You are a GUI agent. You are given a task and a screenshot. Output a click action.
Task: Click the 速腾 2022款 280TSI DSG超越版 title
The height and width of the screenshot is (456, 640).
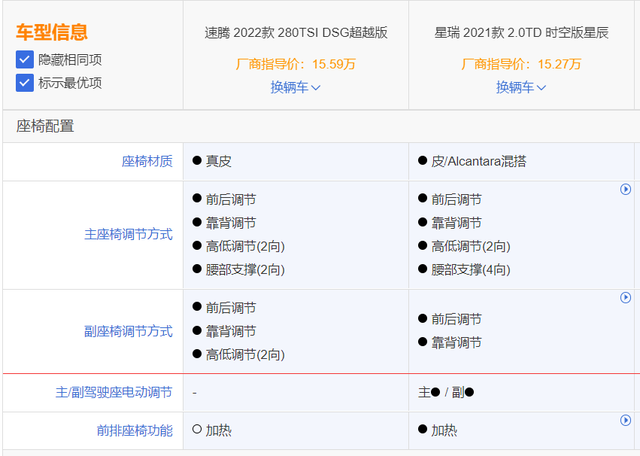(296, 32)
